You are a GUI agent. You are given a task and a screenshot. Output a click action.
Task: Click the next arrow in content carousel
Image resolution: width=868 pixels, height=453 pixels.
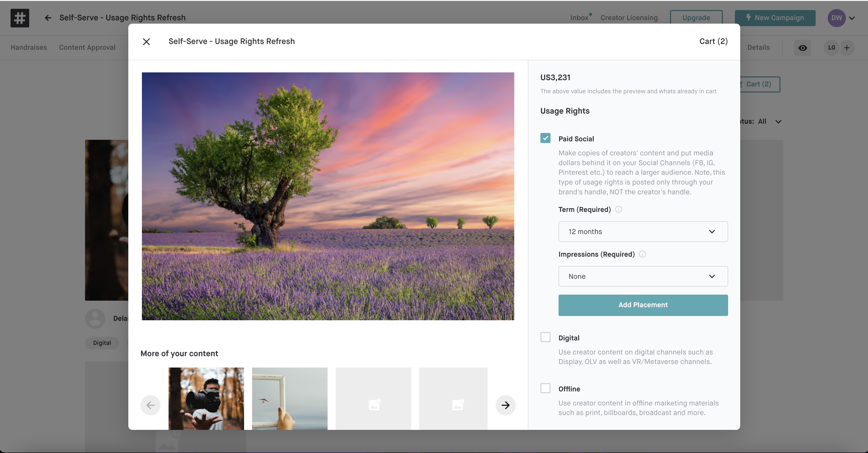pyautogui.click(x=505, y=405)
